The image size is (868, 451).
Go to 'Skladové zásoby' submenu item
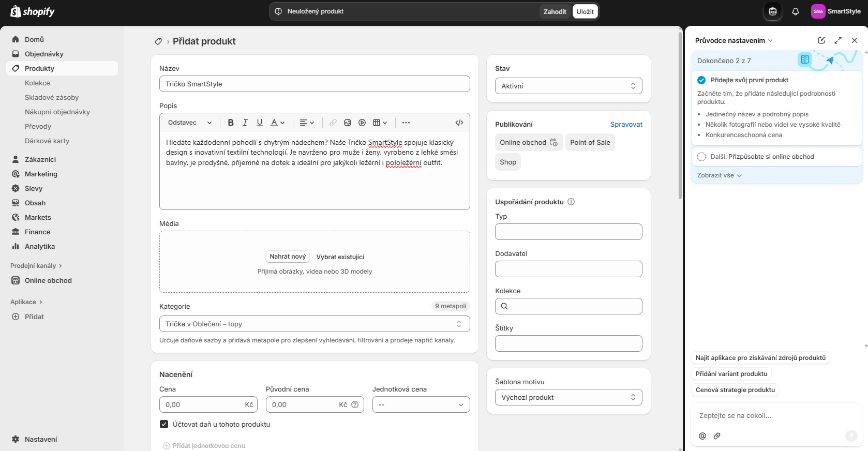click(x=52, y=97)
